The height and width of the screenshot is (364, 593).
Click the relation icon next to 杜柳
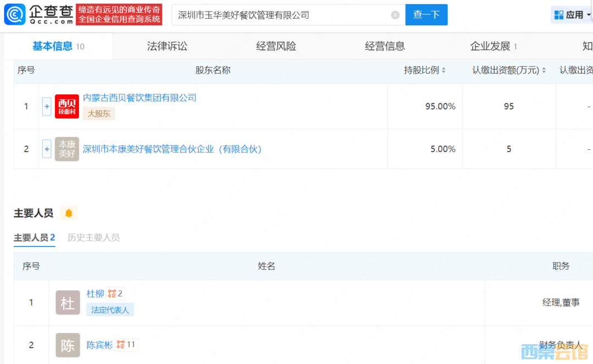point(112,294)
